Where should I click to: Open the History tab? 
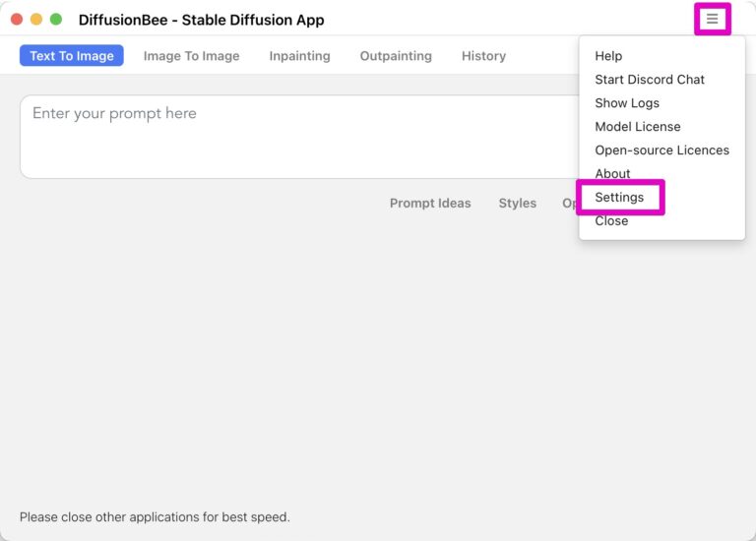tap(483, 56)
